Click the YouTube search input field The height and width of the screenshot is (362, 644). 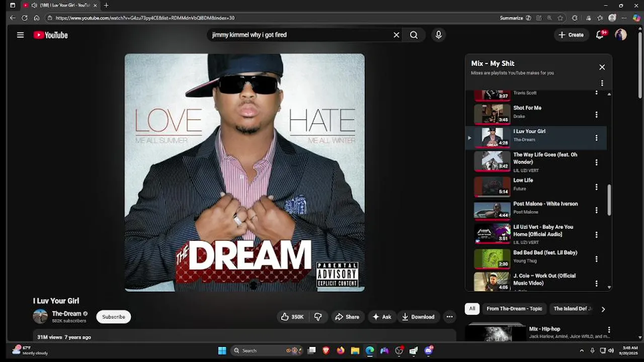(301, 35)
